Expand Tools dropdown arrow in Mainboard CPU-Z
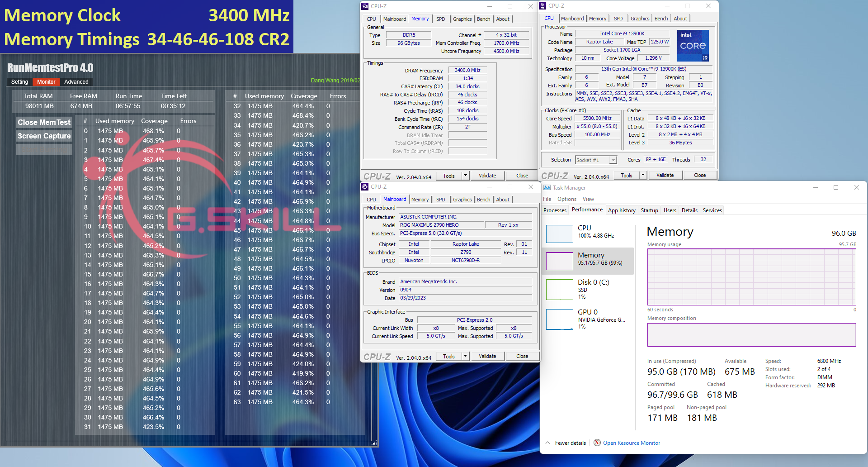 click(465, 356)
